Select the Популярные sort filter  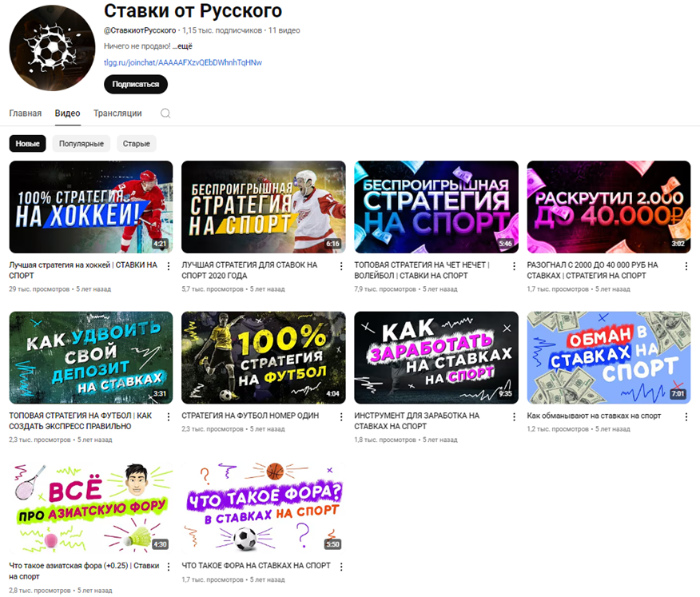(82, 144)
